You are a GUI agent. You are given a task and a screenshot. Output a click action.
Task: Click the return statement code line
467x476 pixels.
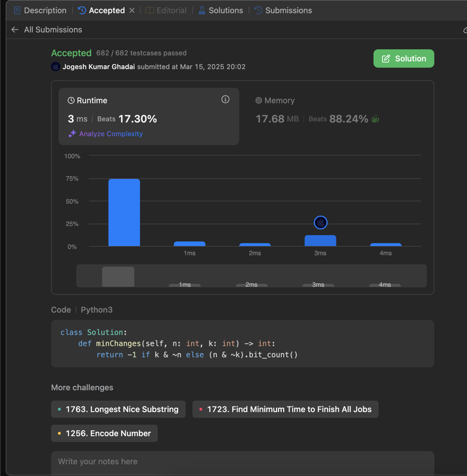(x=197, y=355)
